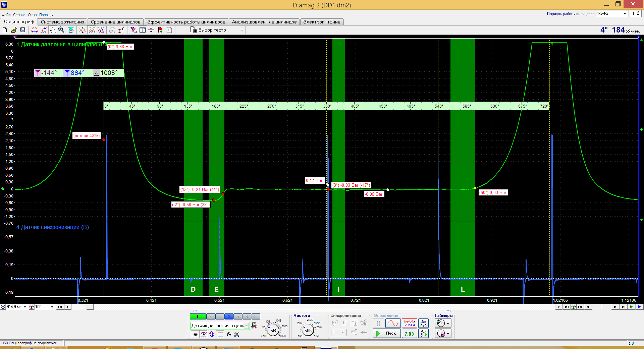Open the Сервис menu
Viewport: 644px width, 349px height.
(x=19, y=15)
